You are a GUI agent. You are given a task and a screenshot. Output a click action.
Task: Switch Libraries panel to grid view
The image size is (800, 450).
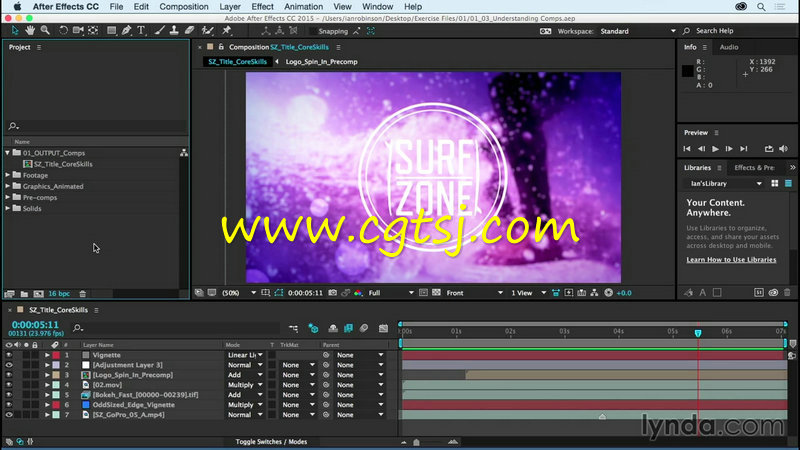[775, 184]
